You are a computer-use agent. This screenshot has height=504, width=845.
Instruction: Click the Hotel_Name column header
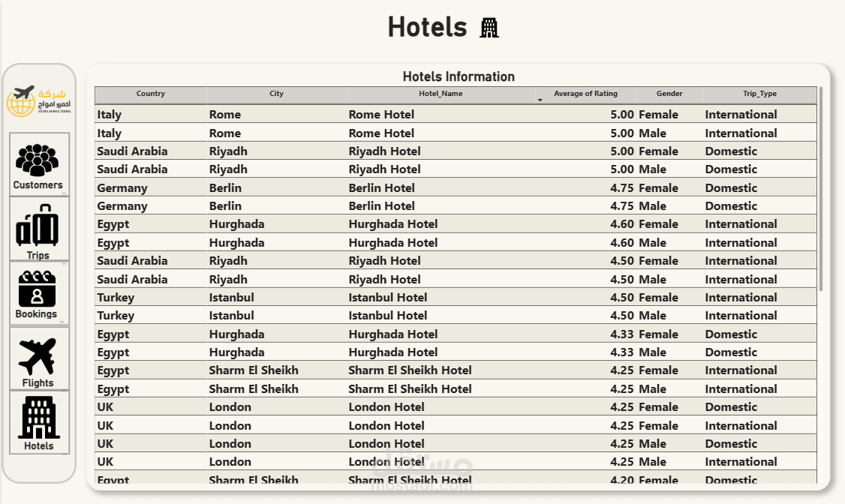click(x=441, y=94)
